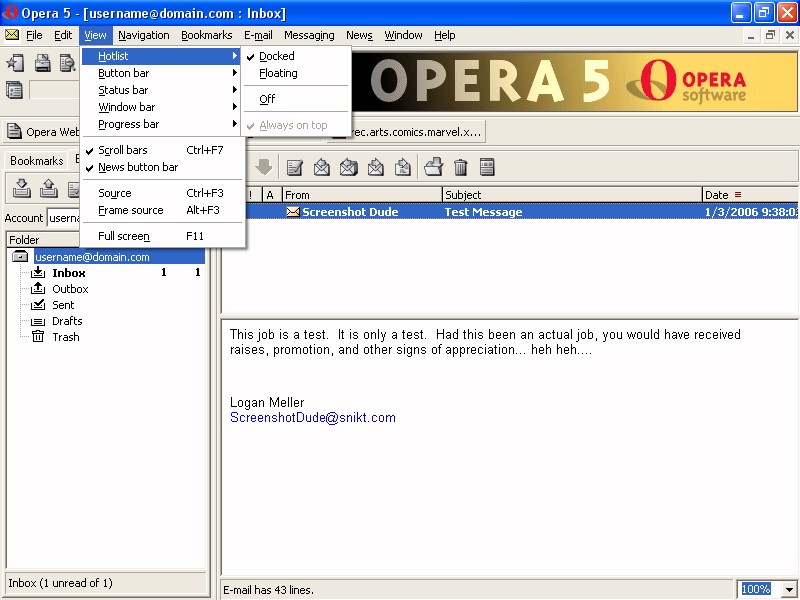The height and width of the screenshot is (600, 800).
Task: Open the Hotlist submenu item
Action: (161, 56)
